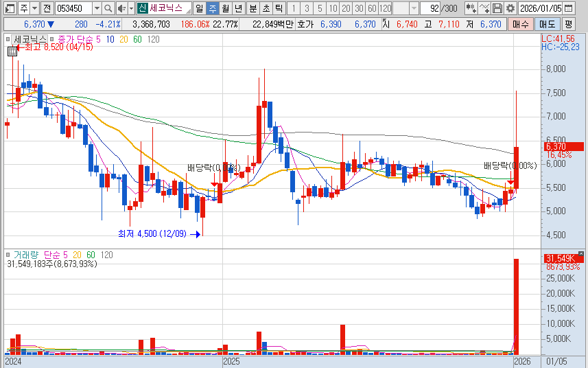Screen dimensions: 588x368
Task: Open the date picker calendar icon
Action: (569, 8)
